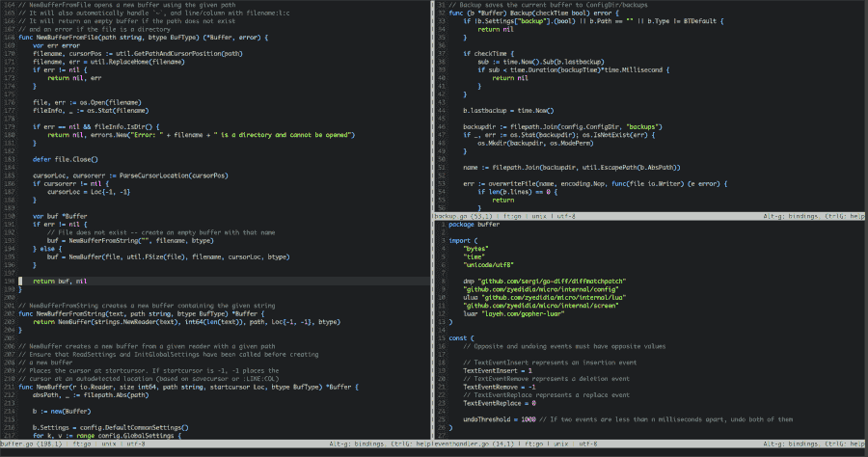Click the micro/internal/screen import line

pos(541,306)
